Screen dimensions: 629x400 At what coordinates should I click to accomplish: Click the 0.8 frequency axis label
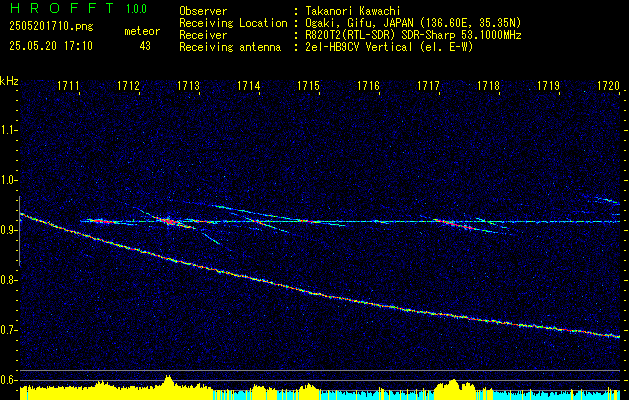[x=8, y=280]
